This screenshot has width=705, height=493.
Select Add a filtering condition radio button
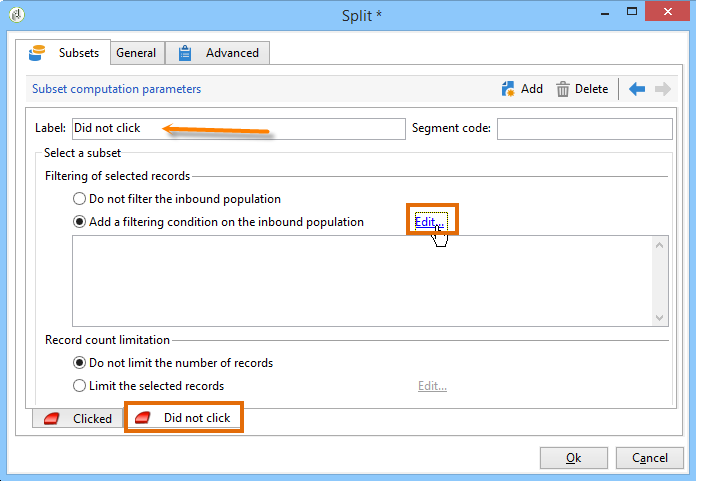pyautogui.click(x=79, y=222)
